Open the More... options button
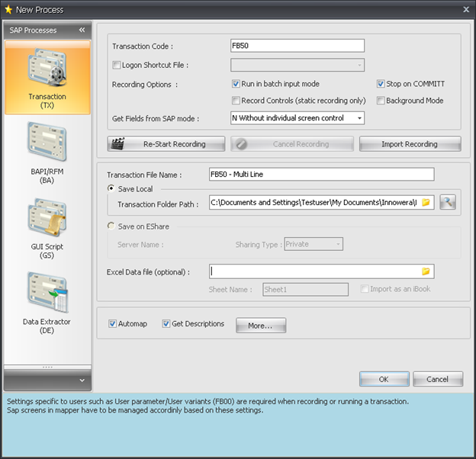 pyautogui.click(x=260, y=326)
